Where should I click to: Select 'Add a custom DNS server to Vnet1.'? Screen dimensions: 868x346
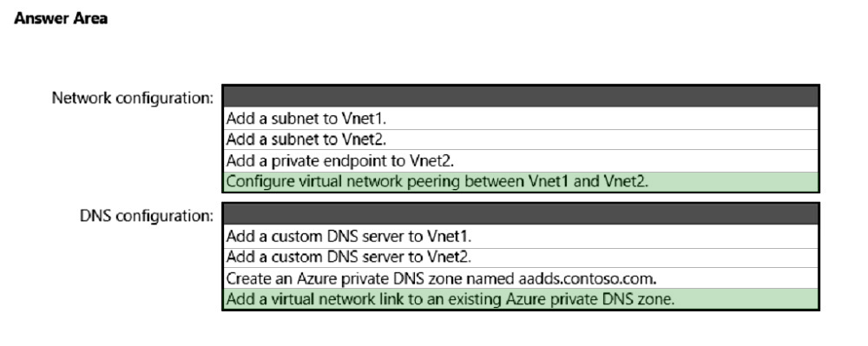coord(520,236)
